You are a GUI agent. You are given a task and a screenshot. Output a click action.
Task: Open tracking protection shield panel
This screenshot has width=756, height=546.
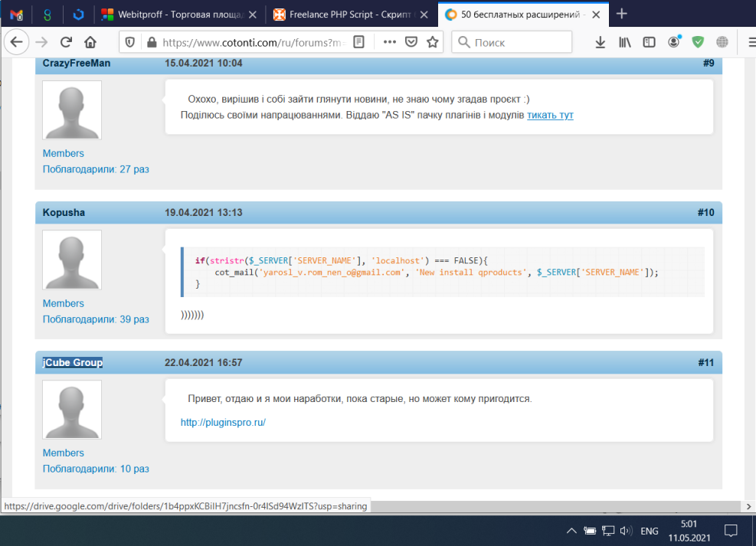[129, 42]
